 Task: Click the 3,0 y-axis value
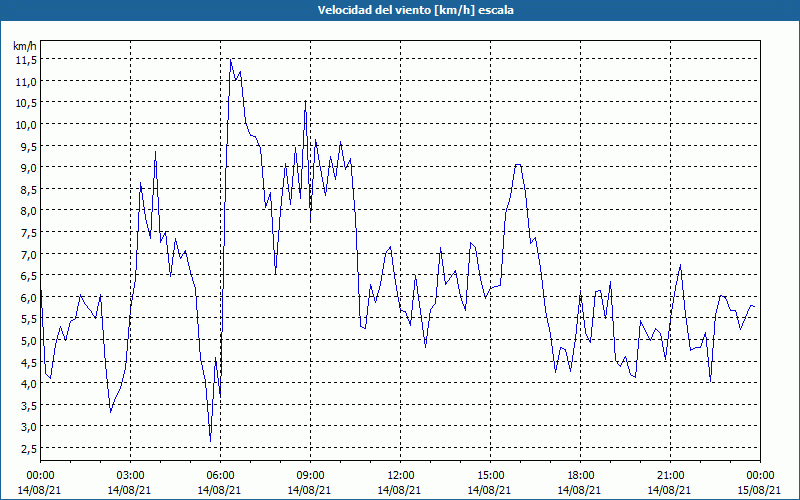pyautogui.click(x=29, y=427)
